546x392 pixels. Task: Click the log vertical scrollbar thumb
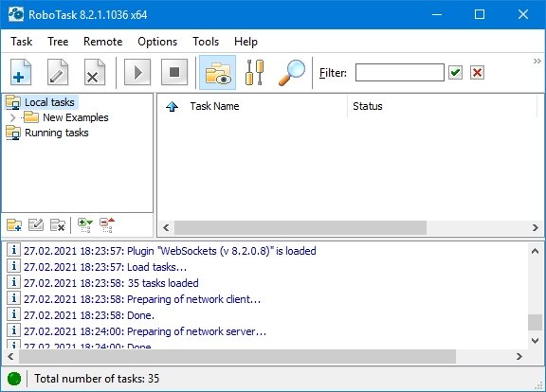(535, 322)
